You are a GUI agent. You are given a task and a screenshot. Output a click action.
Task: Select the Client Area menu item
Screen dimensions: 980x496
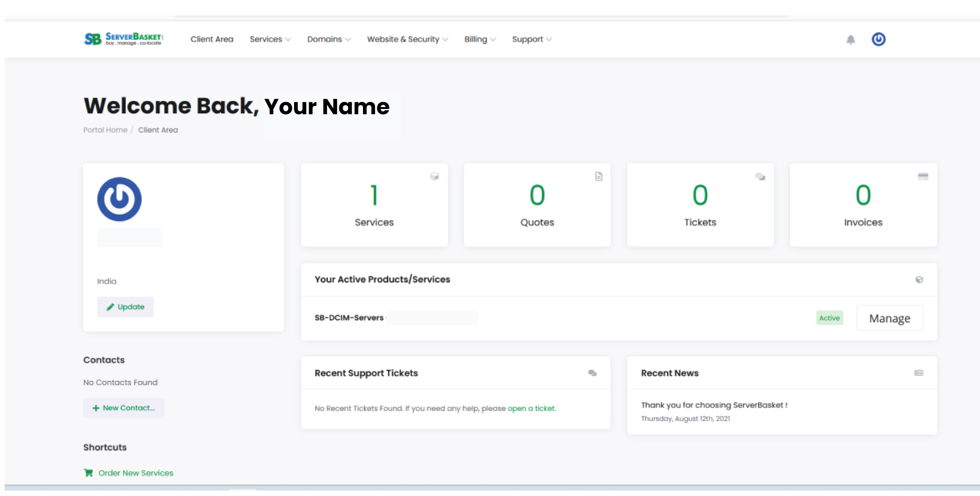click(x=212, y=39)
